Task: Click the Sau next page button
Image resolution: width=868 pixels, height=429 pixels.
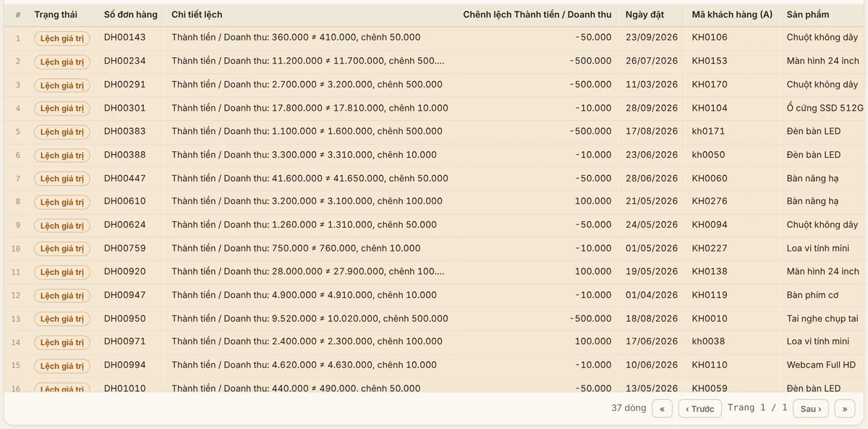Action: click(x=810, y=409)
